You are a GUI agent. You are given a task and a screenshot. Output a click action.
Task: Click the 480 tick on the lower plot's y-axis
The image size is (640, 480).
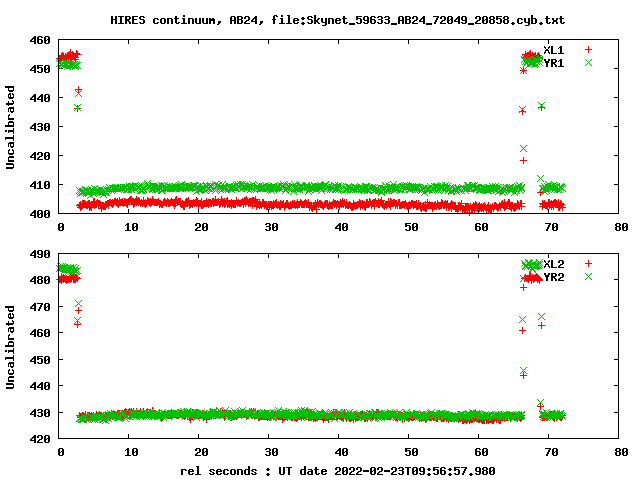pos(40,280)
